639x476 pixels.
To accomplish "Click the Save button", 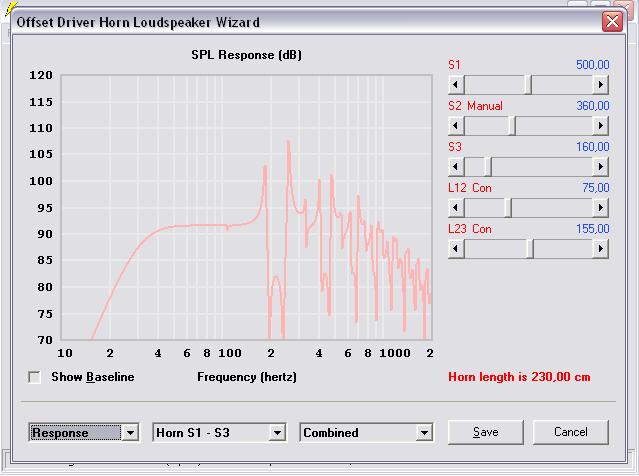I will (x=486, y=432).
